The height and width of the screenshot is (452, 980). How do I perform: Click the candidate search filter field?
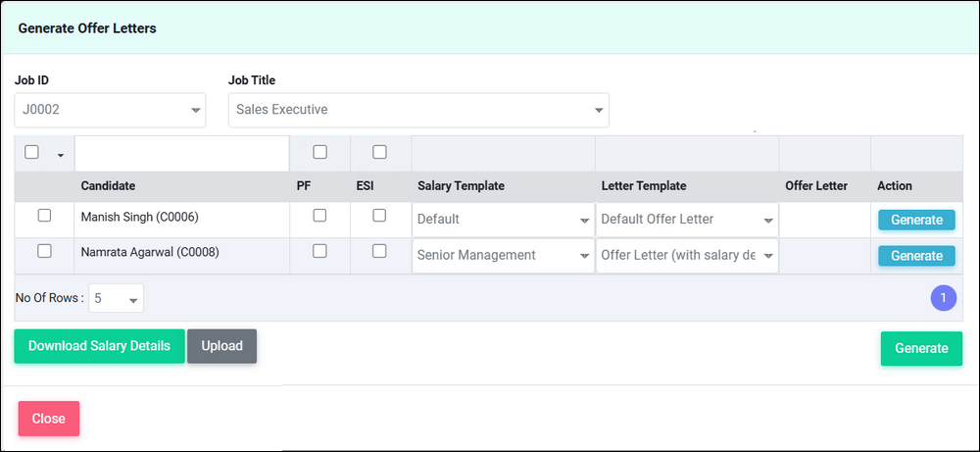[x=181, y=154]
